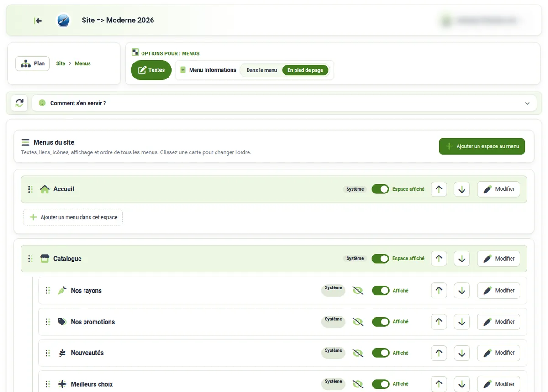The image size is (548, 392).
Task: Expand the 'Comment s'en servir ?' help section
Action: (284, 103)
